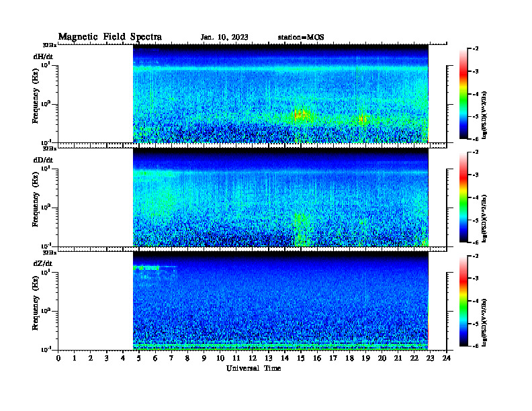Click the dZ/dt panel label

(x=43, y=263)
